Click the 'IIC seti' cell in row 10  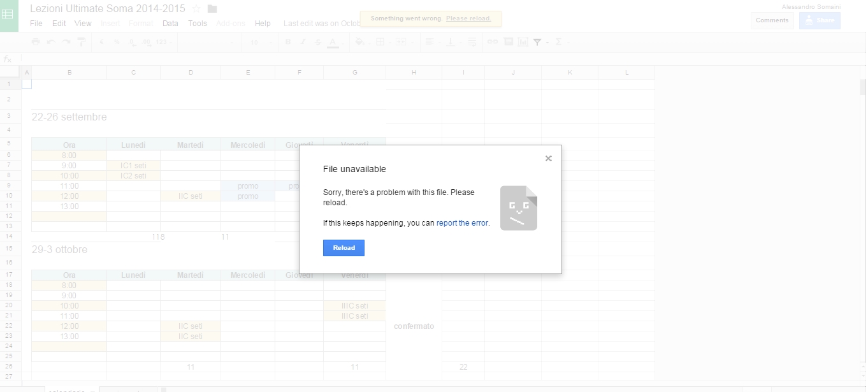(191, 196)
